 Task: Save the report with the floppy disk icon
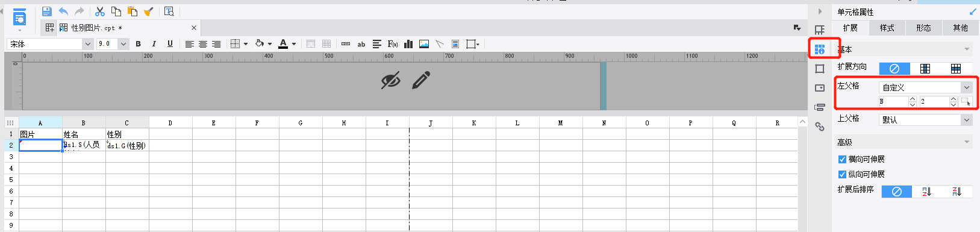[46, 11]
